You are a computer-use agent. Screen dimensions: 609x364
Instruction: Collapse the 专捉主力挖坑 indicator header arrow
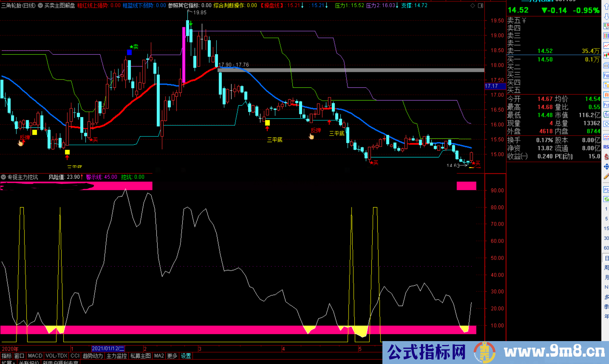click(3, 177)
